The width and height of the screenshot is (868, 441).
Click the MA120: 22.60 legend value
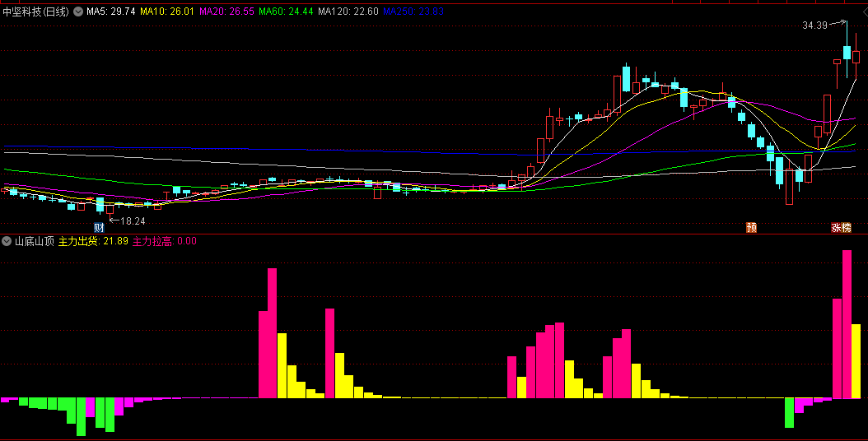348,12
